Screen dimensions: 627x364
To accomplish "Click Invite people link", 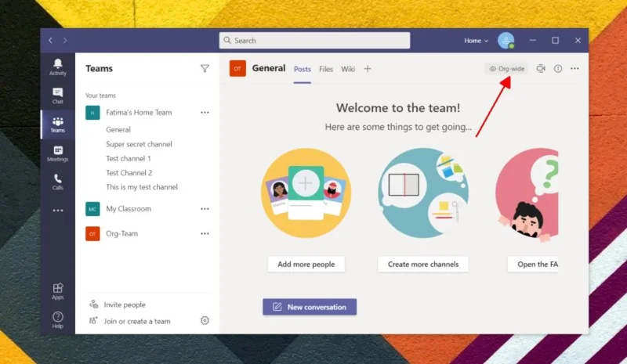I will (x=118, y=305).
